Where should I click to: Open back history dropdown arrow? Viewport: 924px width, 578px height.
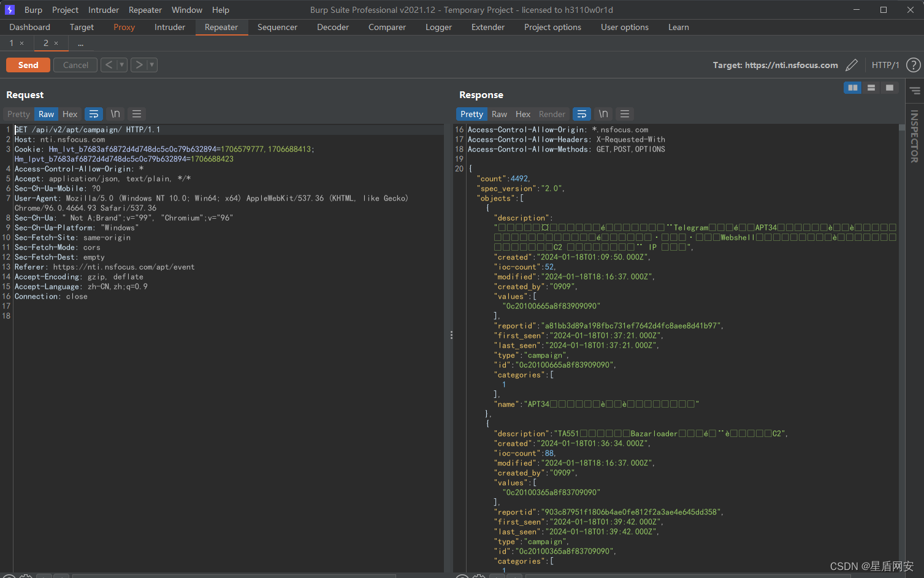[121, 65]
